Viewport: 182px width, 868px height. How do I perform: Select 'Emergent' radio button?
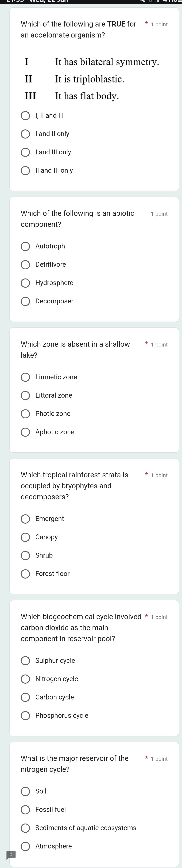tap(25, 519)
